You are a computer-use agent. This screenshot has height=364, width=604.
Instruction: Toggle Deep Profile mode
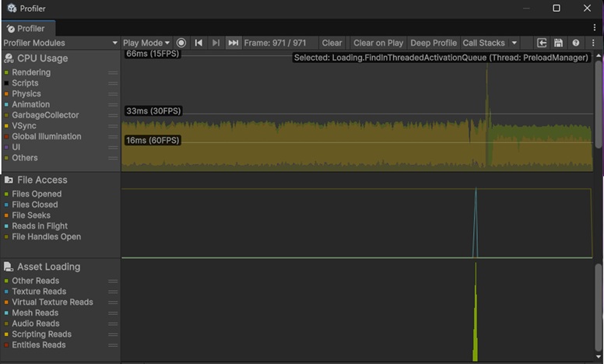(x=434, y=43)
